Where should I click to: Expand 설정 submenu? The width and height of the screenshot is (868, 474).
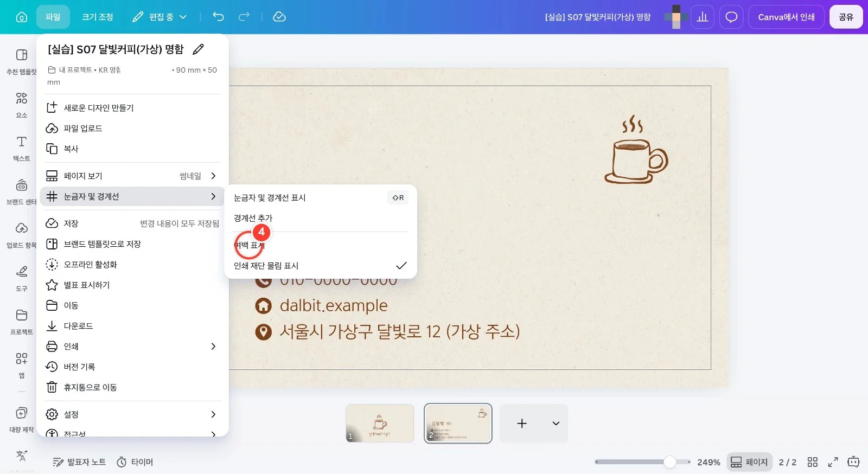132,414
